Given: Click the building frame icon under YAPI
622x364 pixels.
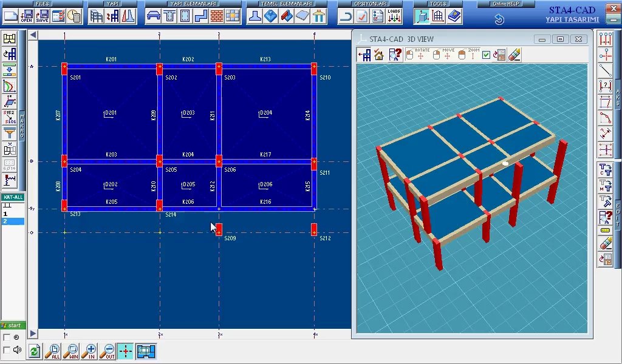Looking at the screenshot, I should click(x=97, y=16).
